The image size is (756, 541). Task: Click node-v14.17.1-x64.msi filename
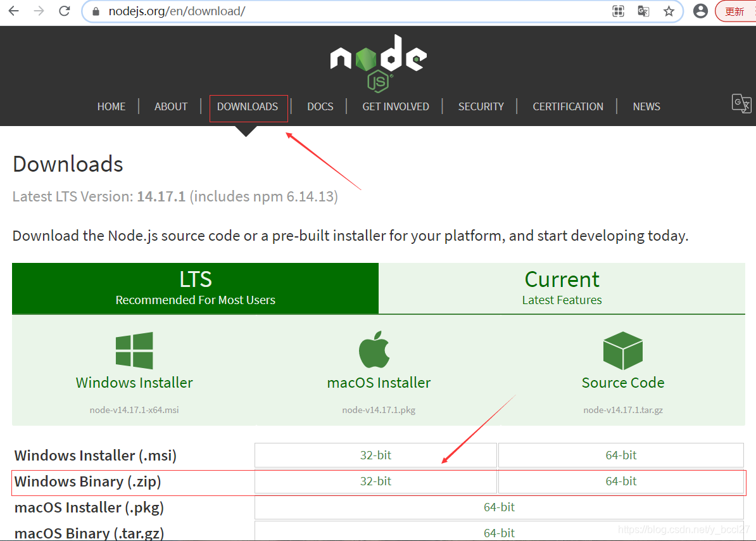(x=134, y=410)
